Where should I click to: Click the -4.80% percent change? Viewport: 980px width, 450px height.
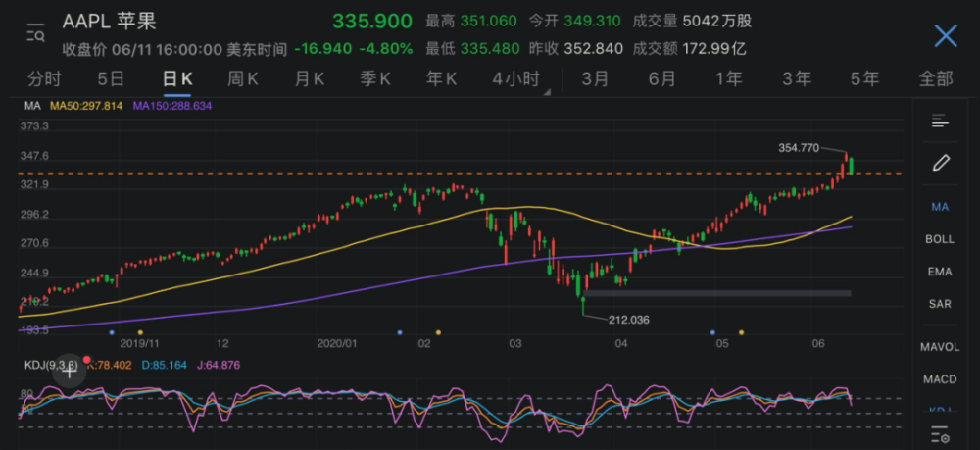coord(385,49)
